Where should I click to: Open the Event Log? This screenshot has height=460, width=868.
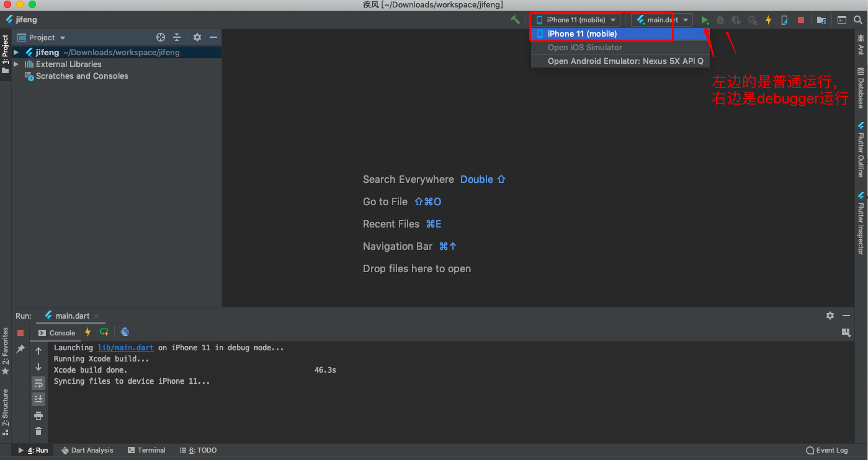pyautogui.click(x=826, y=450)
